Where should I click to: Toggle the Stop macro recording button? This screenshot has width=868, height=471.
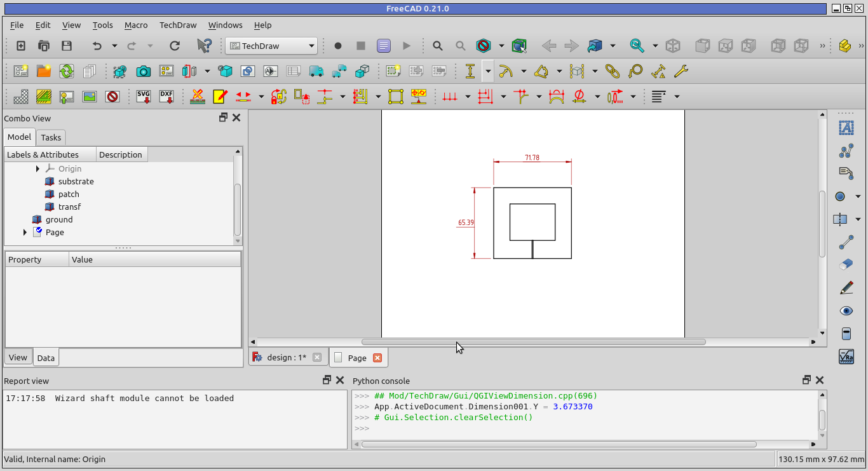[x=360, y=46]
